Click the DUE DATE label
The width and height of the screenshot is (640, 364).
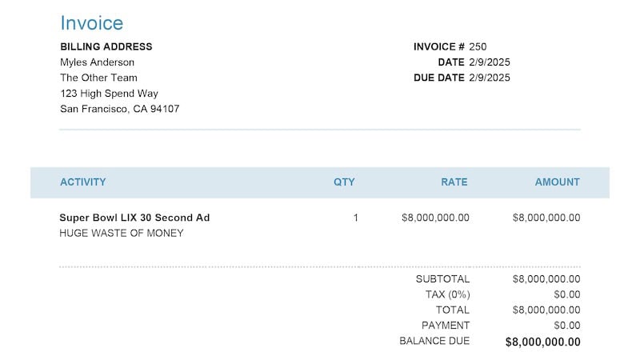point(439,78)
